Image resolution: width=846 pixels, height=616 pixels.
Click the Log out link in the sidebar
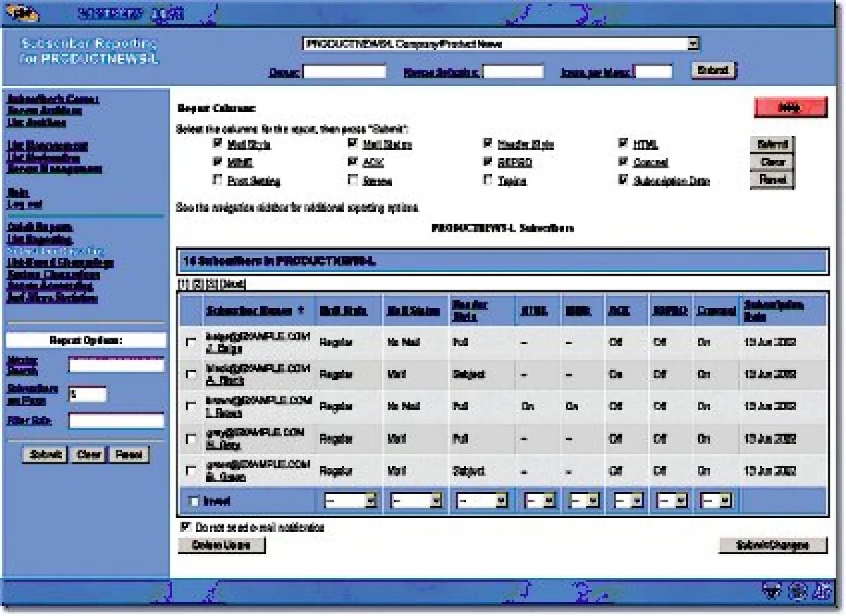tap(24, 204)
